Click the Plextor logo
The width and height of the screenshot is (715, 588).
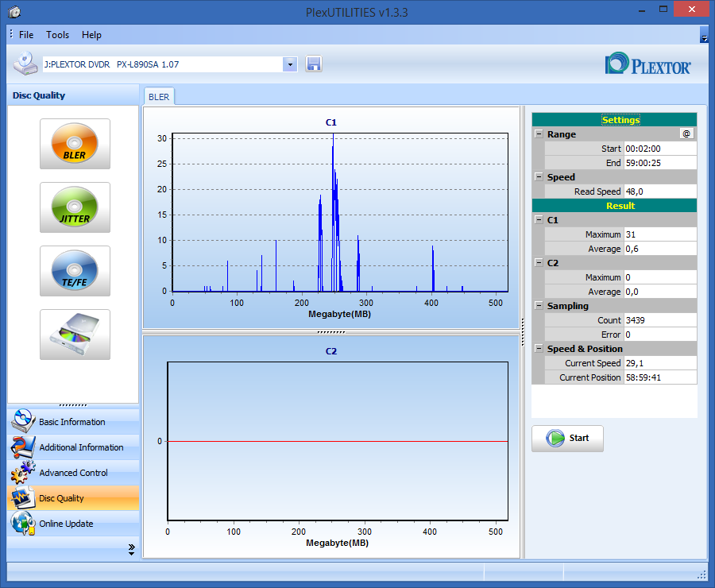pos(648,64)
